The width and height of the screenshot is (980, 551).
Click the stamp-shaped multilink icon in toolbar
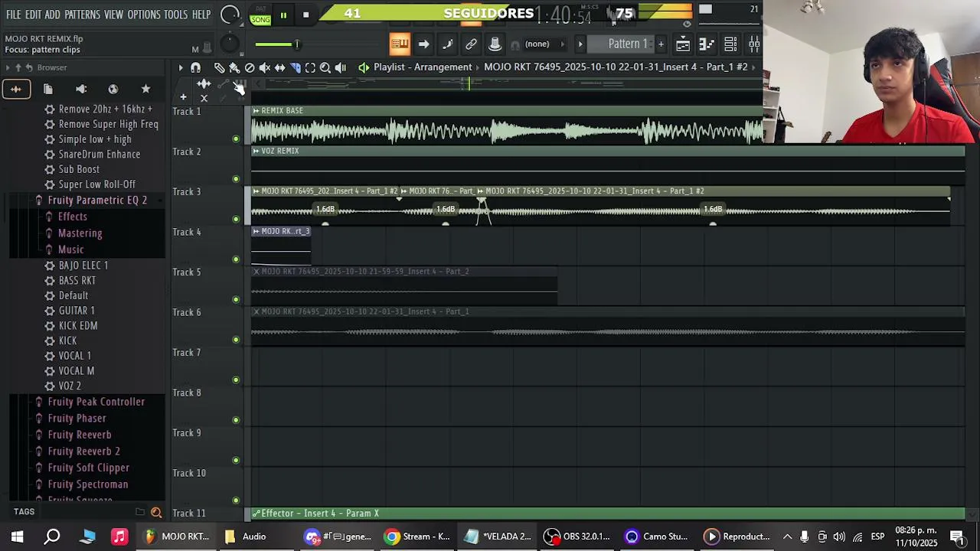click(x=495, y=44)
